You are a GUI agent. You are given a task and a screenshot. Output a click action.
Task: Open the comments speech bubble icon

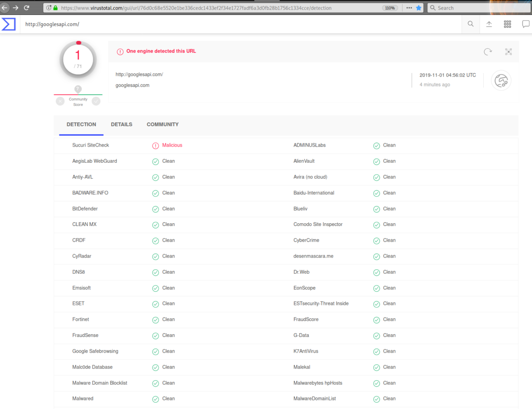(x=525, y=24)
